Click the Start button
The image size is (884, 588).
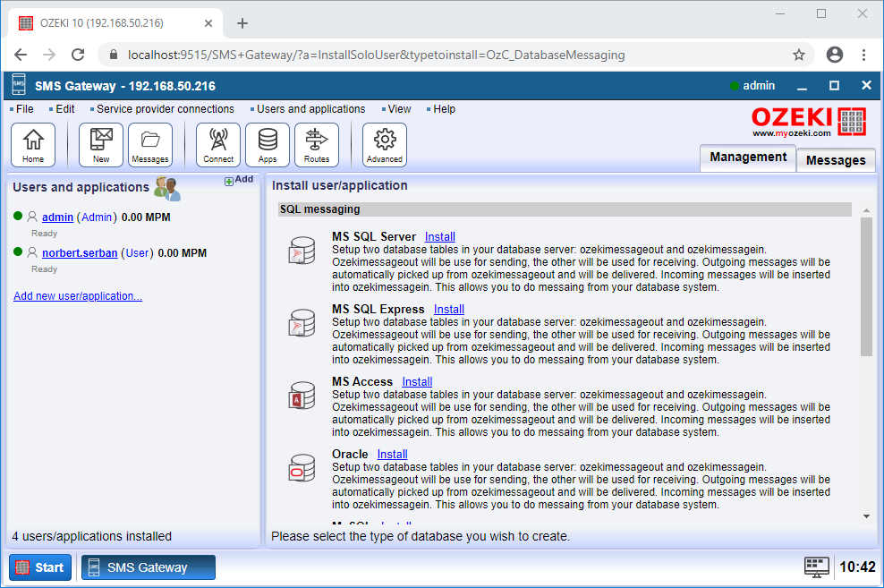(40, 567)
